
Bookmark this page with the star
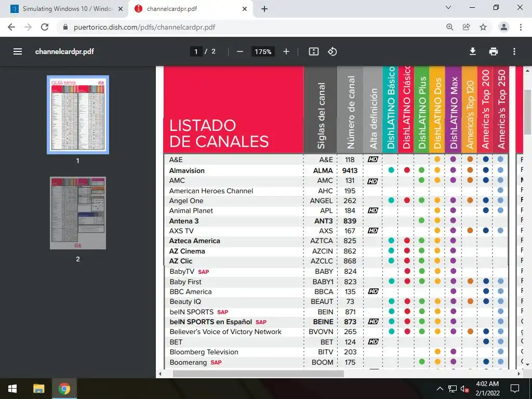(x=483, y=27)
